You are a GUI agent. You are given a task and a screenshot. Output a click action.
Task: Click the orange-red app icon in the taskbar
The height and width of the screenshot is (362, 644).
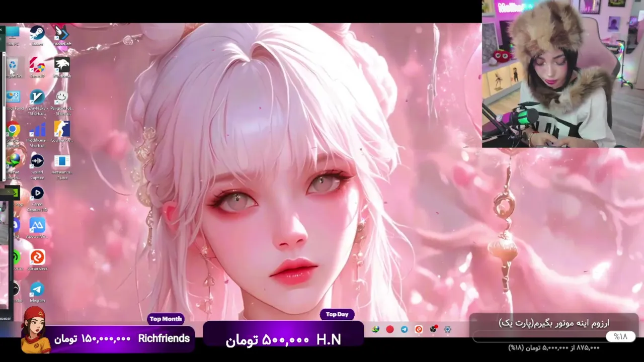coord(419,329)
